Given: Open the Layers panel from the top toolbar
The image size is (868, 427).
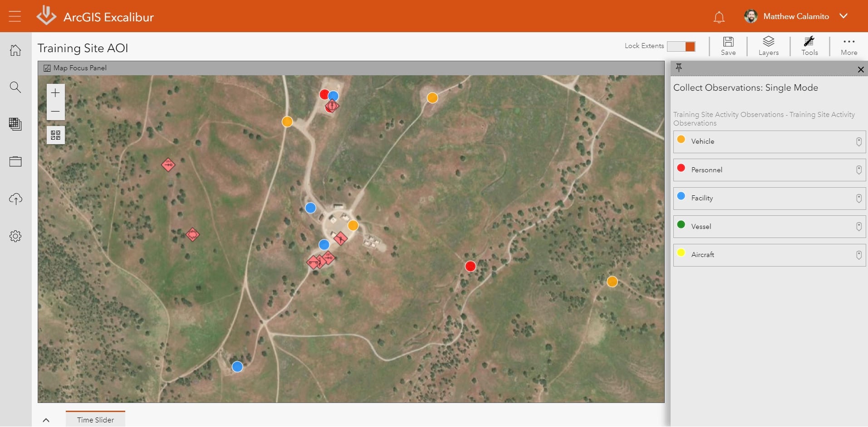Looking at the screenshot, I should click(768, 45).
